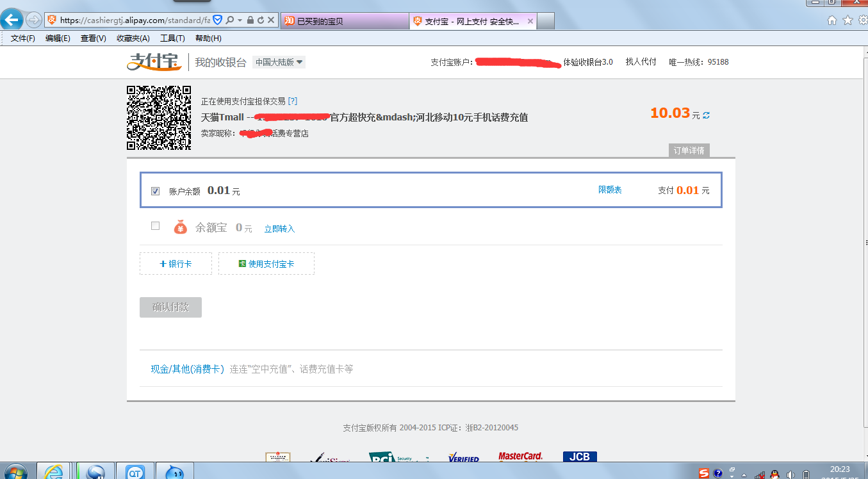868x479 pixels.
Task: Click the search magnifier in the address bar
Action: 230,20
